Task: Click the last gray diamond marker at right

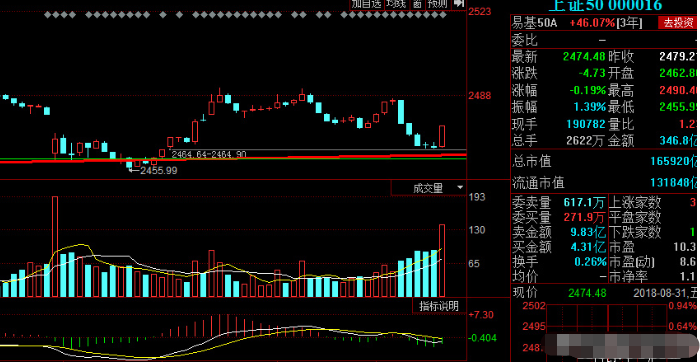Action: [443, 15]
